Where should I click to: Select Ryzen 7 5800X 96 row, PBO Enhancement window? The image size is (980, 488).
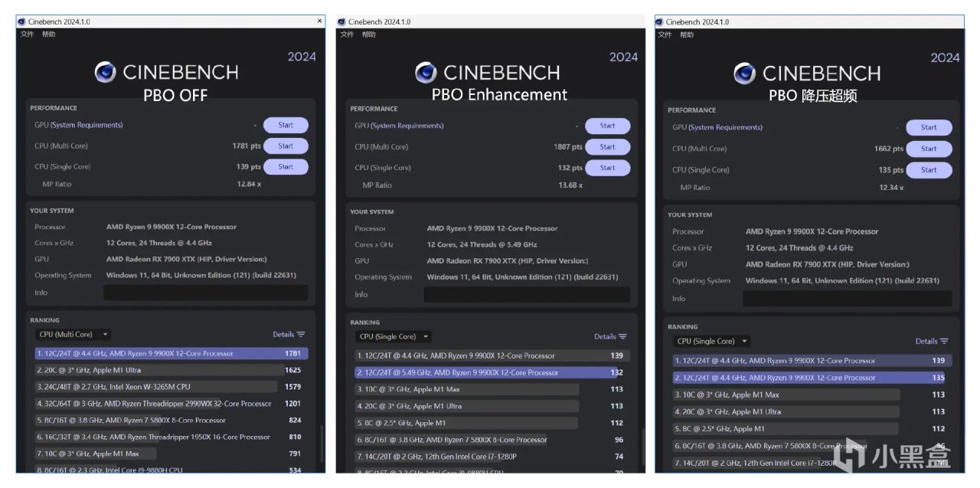(492, 440)
